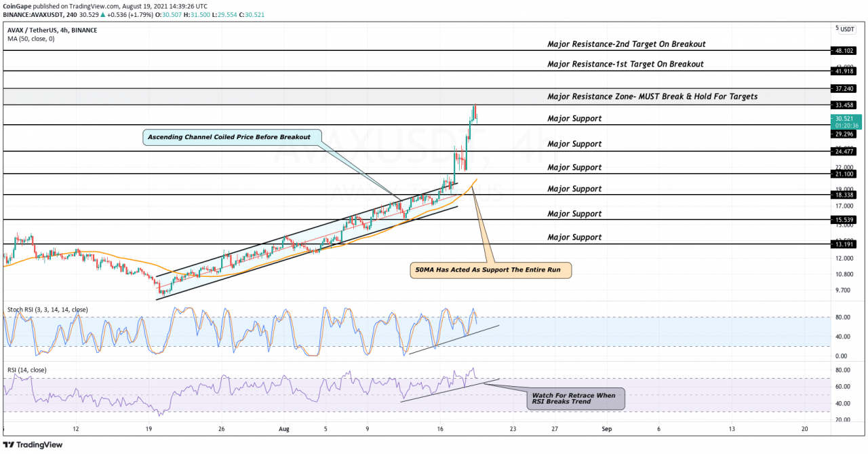Select the Watch For Retrace RSI callout
The height and width of the screenshot is (454, 868).
tap(575, 398)
